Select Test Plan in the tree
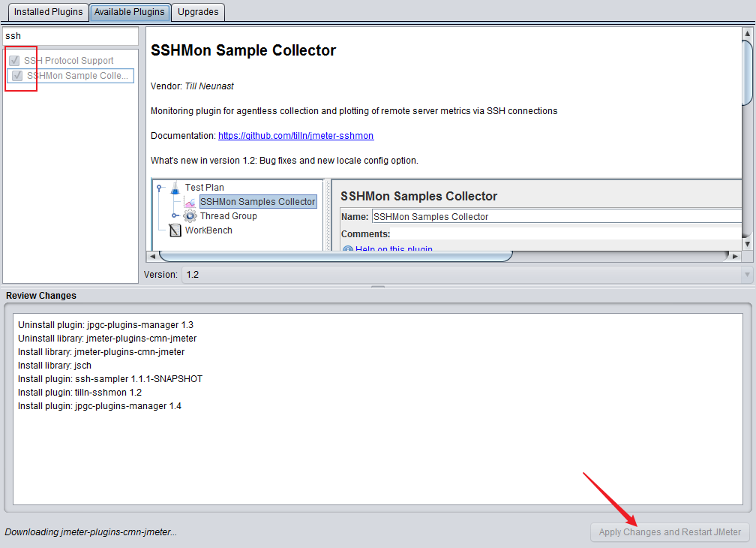 tap(205, 188)
